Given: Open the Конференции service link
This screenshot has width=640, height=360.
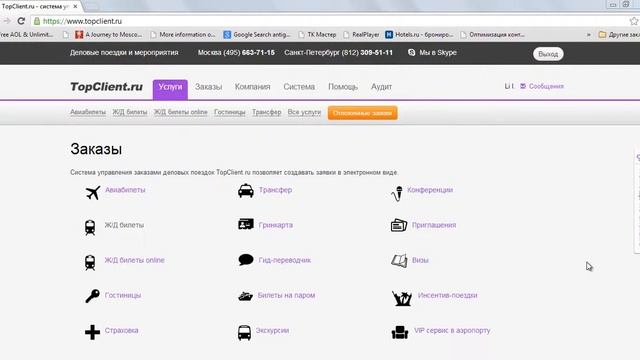Looking at the screenshot, I should 430,190.
